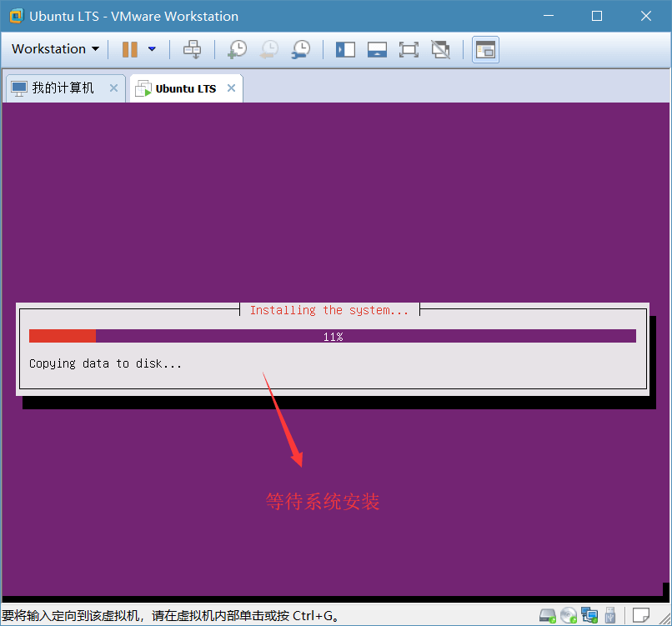
Task: Click the Send Ctrl+Alt+Del icon
Action: pos(193,49)
